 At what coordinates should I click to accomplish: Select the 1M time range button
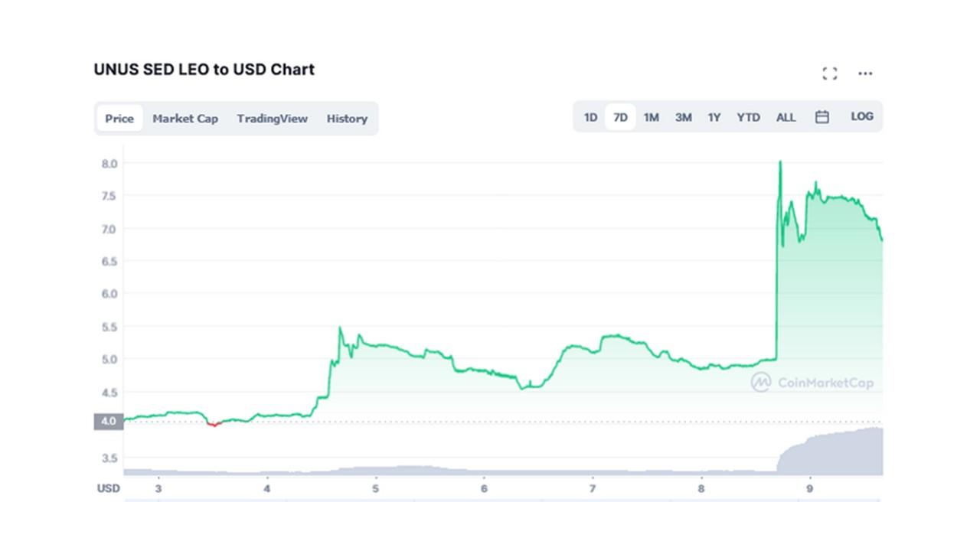tap(652, 117)
